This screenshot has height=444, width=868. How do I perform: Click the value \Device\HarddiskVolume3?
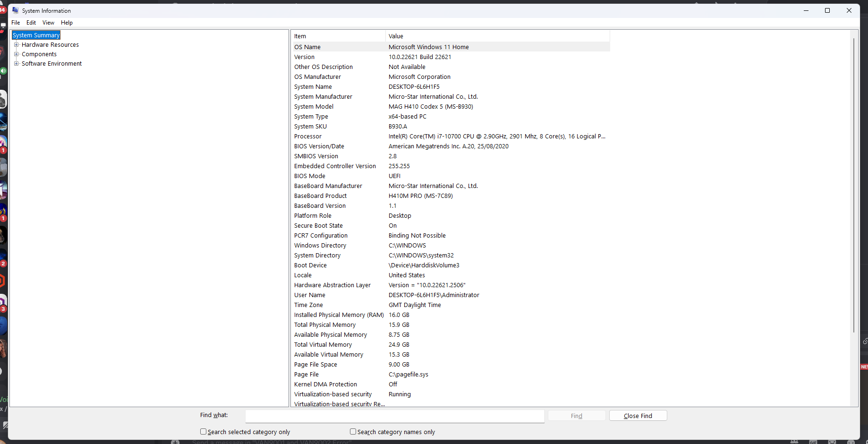tap(424, 265)
